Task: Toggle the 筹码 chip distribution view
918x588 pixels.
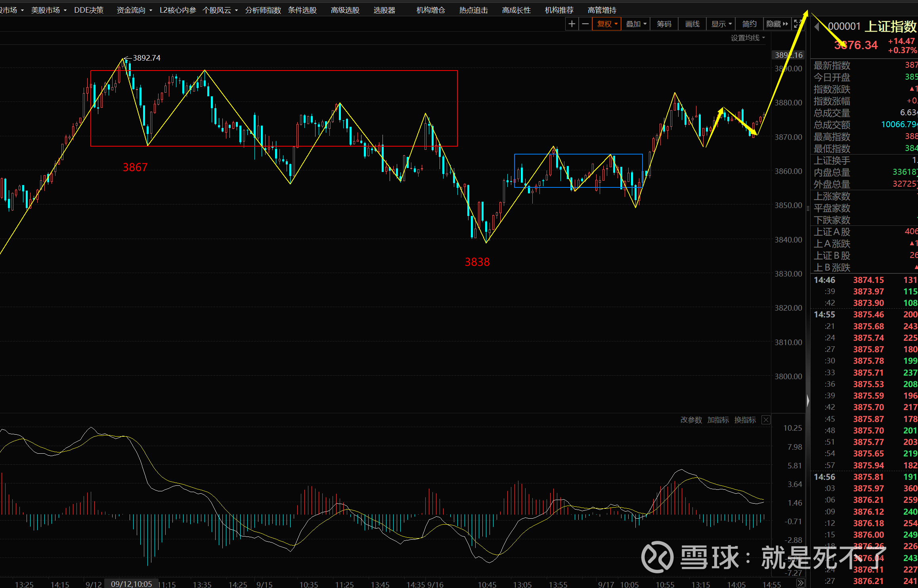Action: (x=664, y=24)
